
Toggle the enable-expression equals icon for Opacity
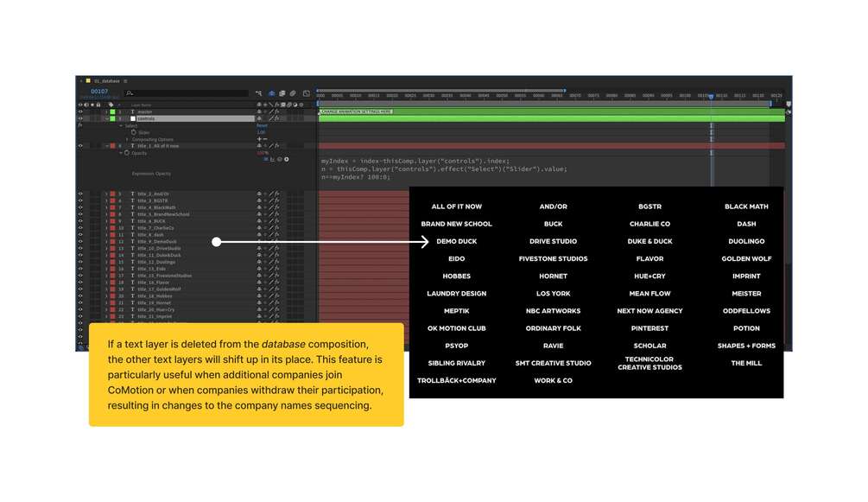point(266,160)
